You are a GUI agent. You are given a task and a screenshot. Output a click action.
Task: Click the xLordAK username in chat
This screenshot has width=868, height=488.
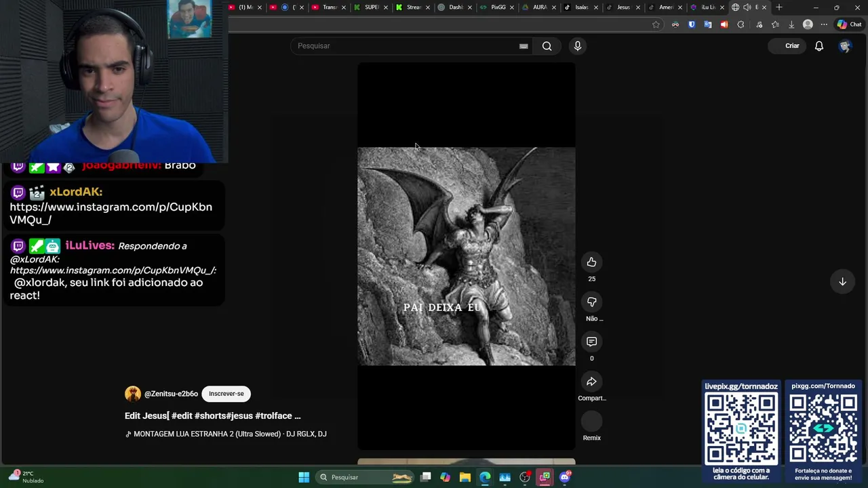click(76, 192)
